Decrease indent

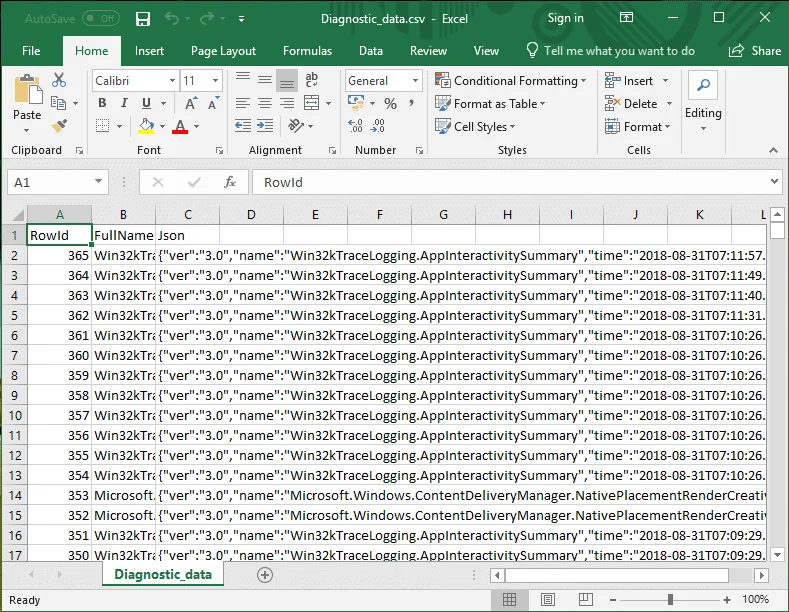pos(243,125)
